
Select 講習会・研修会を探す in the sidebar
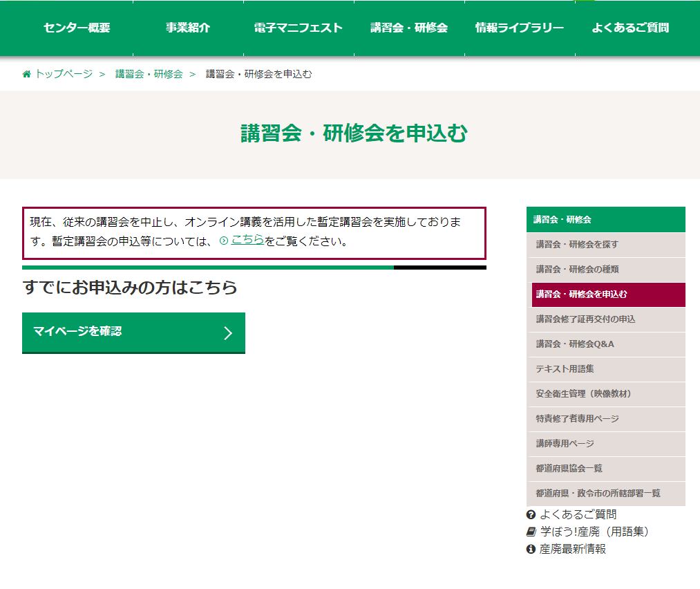coord(577,245)
